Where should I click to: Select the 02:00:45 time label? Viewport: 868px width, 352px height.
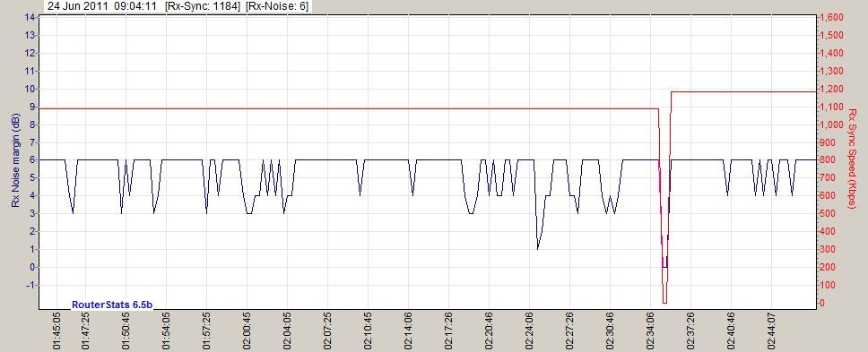coord(247,331)
